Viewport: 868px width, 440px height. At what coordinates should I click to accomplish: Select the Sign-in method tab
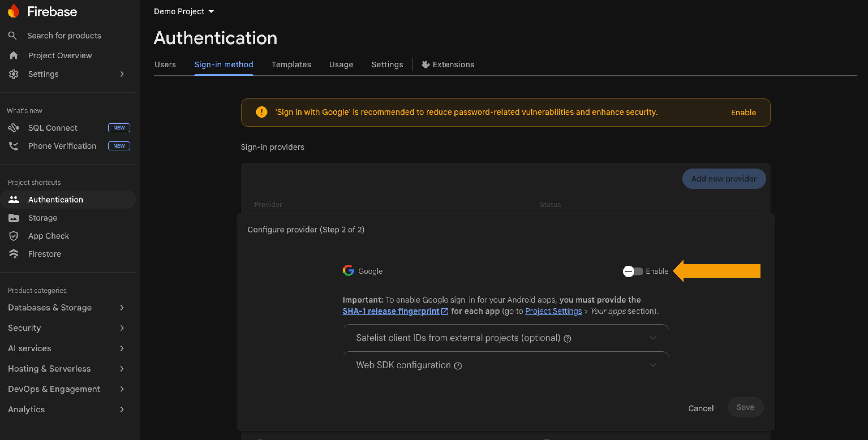click(224, 64)
